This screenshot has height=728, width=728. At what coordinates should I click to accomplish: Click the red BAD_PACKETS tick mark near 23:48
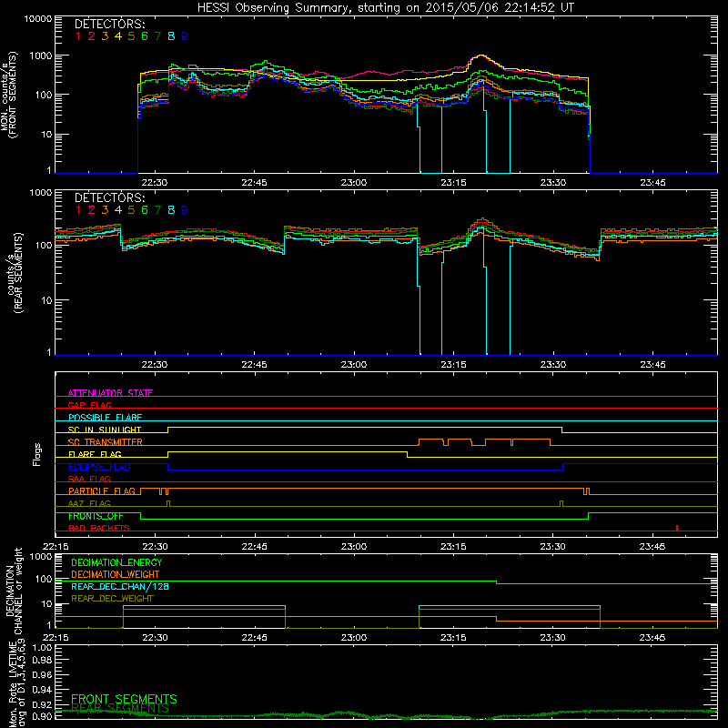[x=677, y=528]
